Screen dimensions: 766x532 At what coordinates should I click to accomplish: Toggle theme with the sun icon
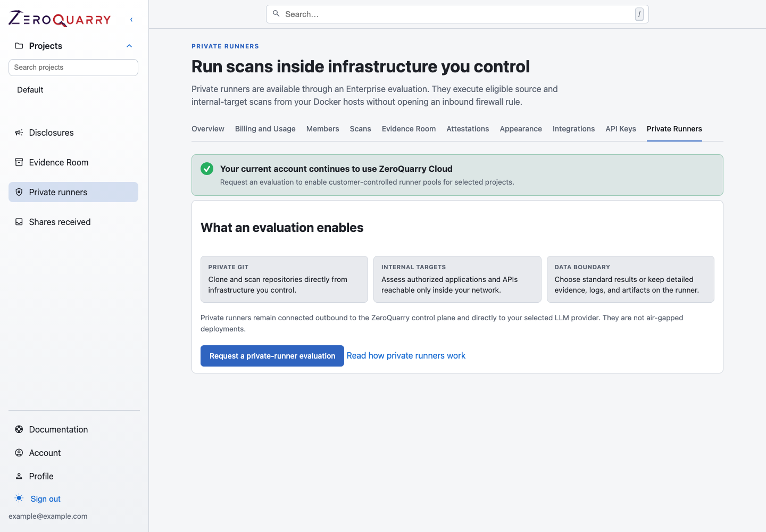[x=19, y=498]
